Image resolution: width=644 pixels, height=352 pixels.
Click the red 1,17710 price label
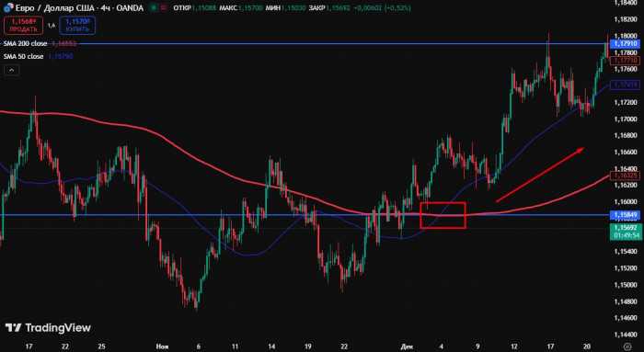(x=625, y=61)
